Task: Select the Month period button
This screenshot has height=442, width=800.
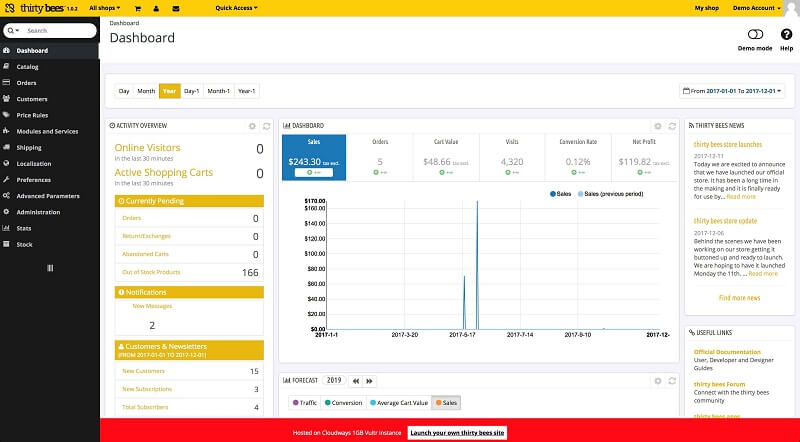Action: coord(146,91)
